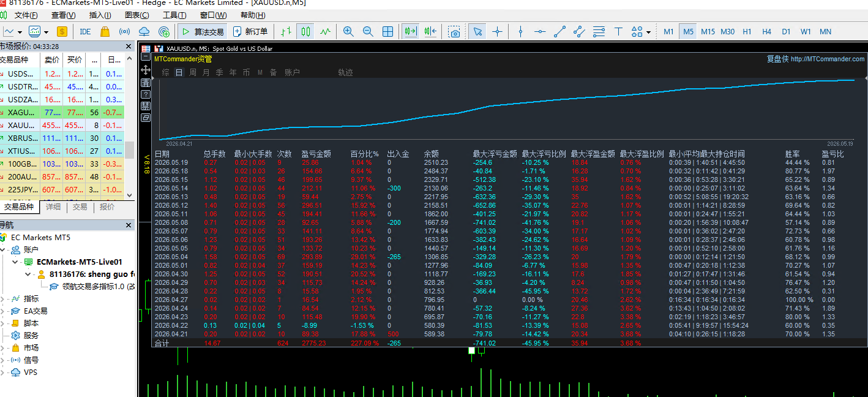The width and height of the screenshot is (868, 397).
Task: Take chart screenshot camera icon
Action: pyautogui.click(x=454, y=31)
